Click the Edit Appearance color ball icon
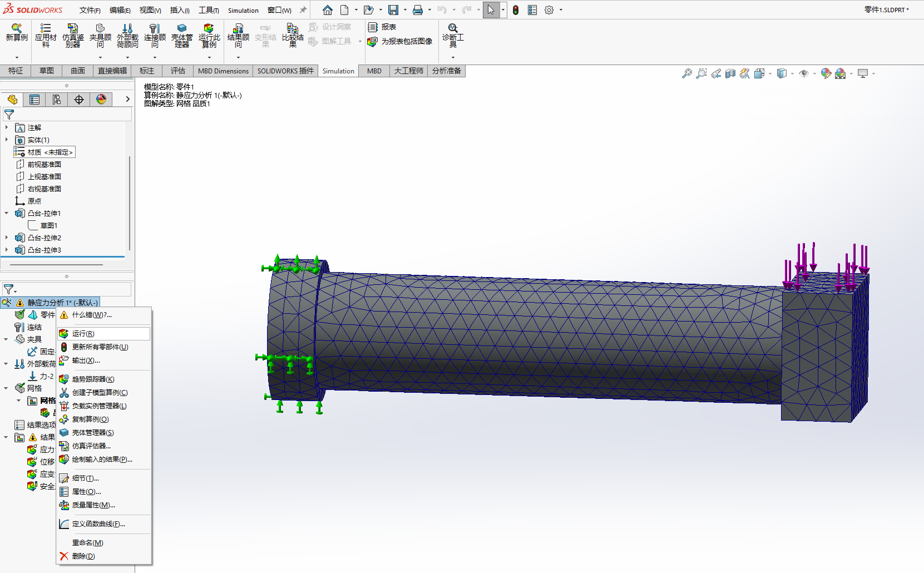The height and width of the screenshot is (573, 924). tap(826, 73)
